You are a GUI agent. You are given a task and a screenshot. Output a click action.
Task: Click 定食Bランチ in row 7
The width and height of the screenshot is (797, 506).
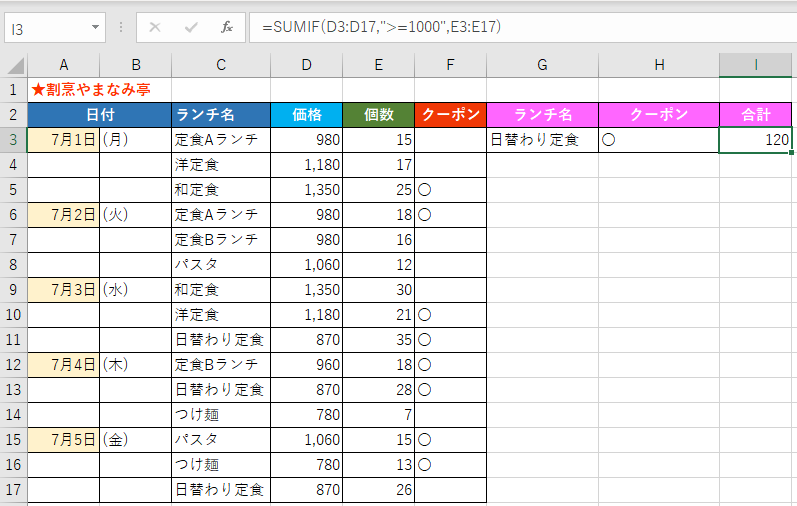tap(221, 240)
